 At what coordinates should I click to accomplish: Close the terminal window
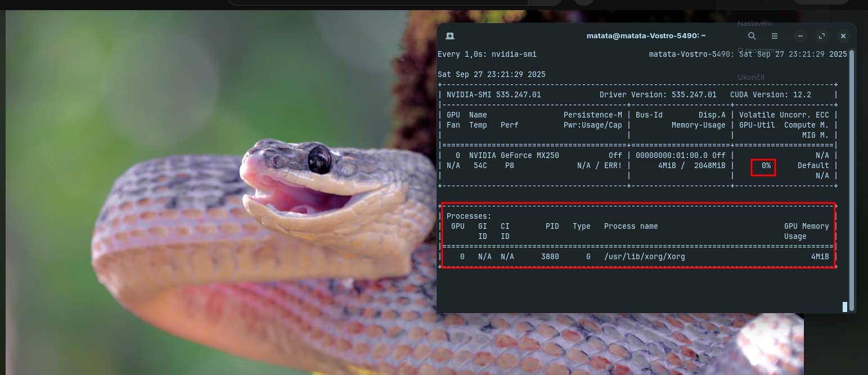843,36
